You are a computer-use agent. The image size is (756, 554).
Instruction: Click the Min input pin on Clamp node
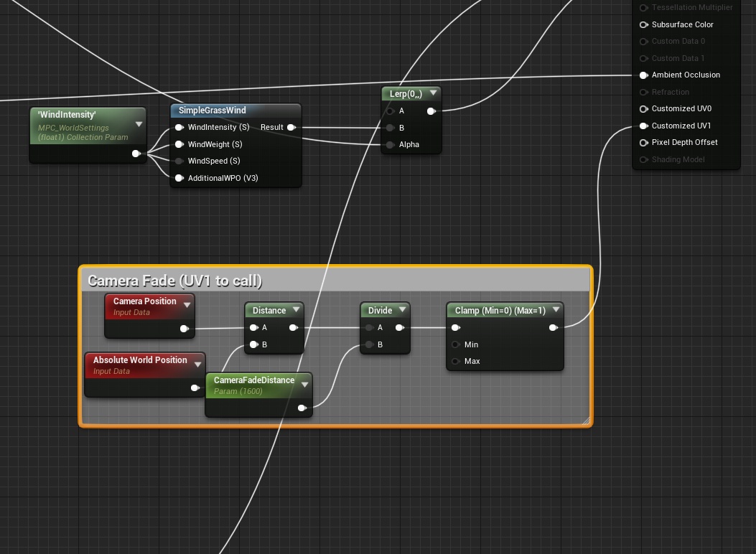[456, 344]
